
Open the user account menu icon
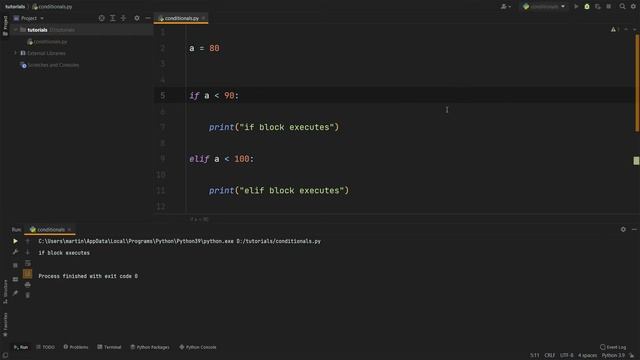[x=505, y=7]
